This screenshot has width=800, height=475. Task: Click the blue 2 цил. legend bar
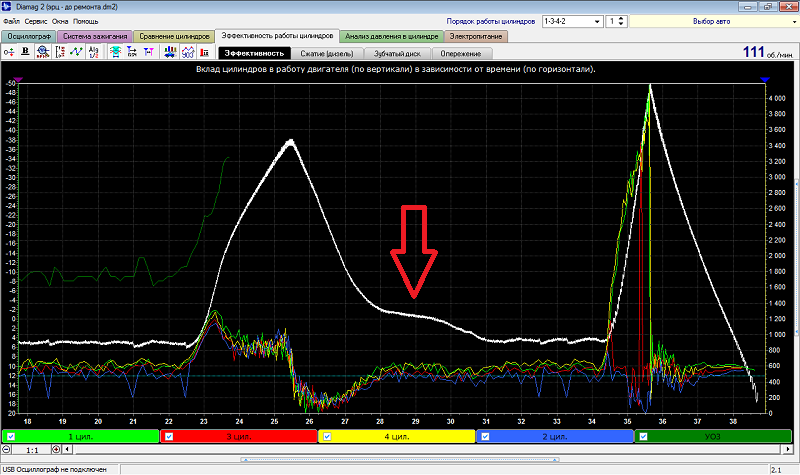555,437
